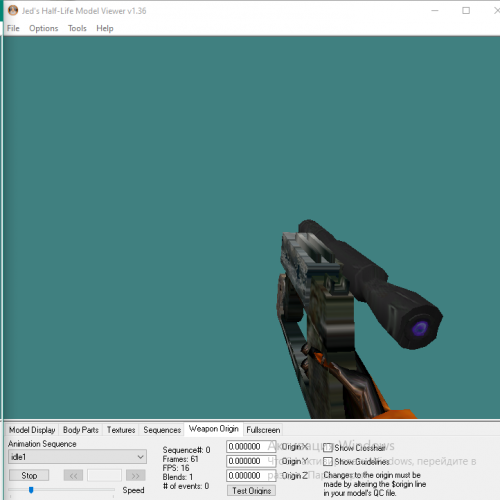
Task: Switch to the Body Parts tab
Action: click(x=81, y=430)
